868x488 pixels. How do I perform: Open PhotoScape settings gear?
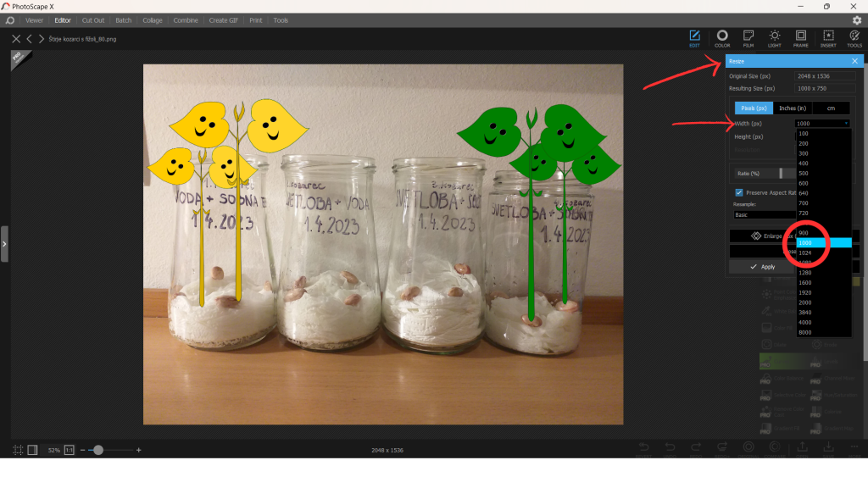[857, 20]
